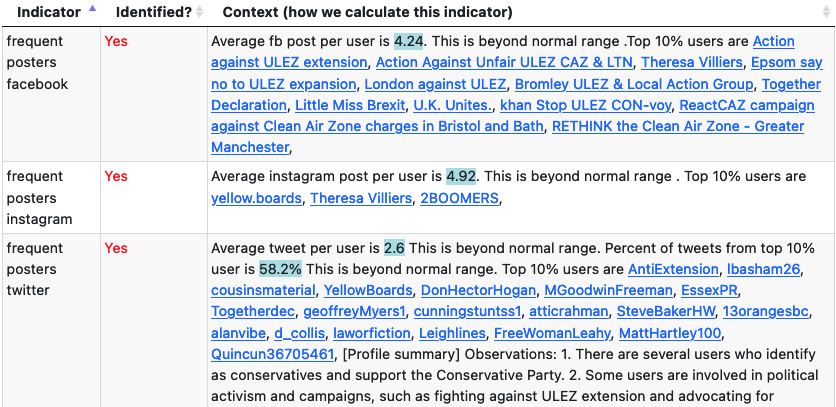Click the Quincun36705461 user link
This screenshot has height=407, width=836.
point(272,353)
